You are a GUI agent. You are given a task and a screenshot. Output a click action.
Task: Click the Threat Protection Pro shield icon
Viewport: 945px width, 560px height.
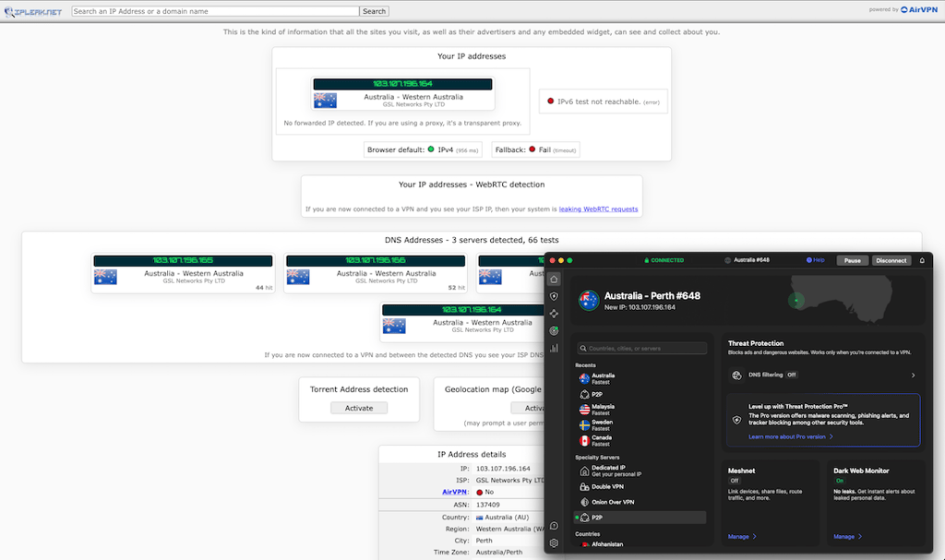(736, 420)
